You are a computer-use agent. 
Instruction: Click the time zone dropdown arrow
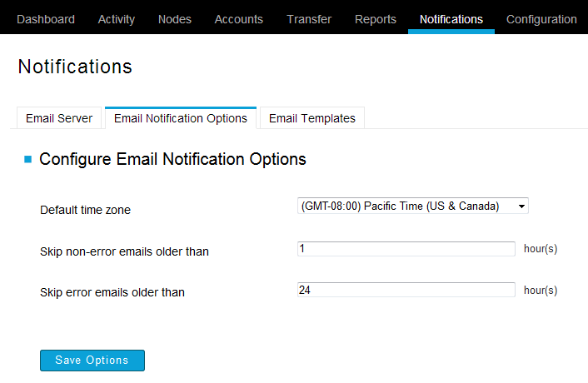(x=521, y=206)
